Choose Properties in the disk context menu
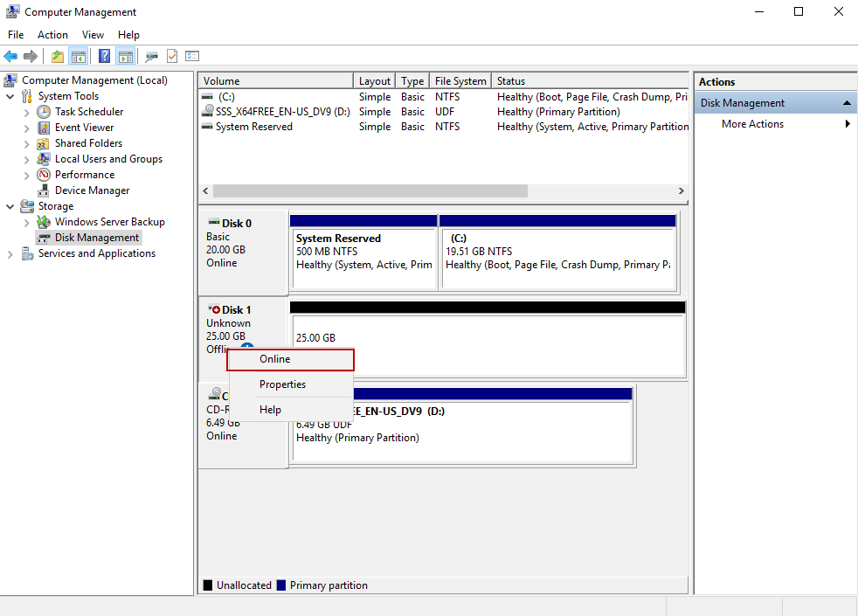 pyautogui.click(x=282, y=384)
